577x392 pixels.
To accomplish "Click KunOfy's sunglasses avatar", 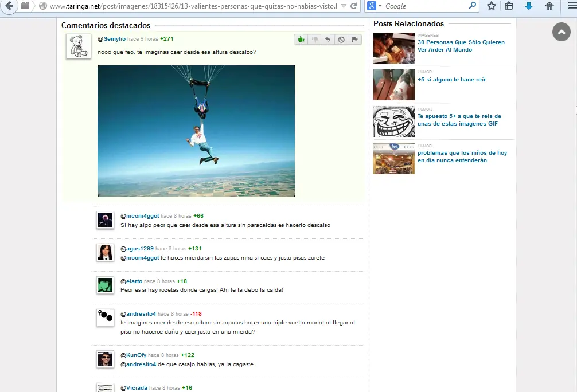I will tap(105, 359).
